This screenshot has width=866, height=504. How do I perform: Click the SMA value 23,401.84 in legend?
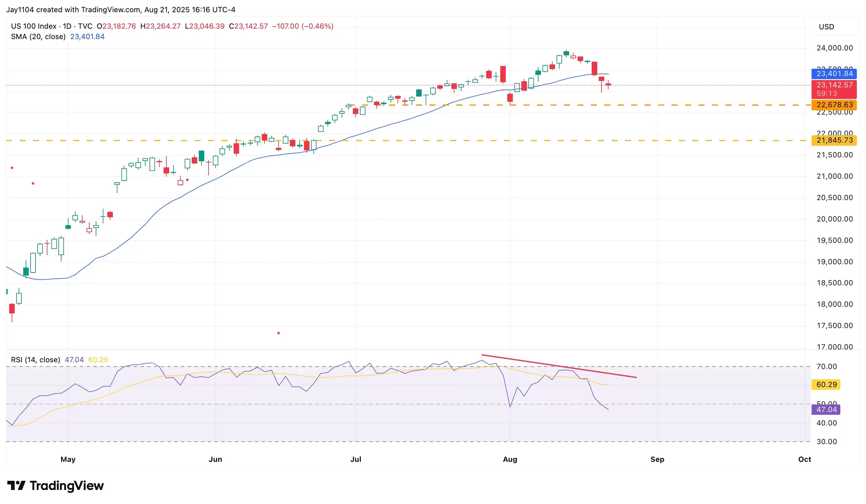click(87, 37)
